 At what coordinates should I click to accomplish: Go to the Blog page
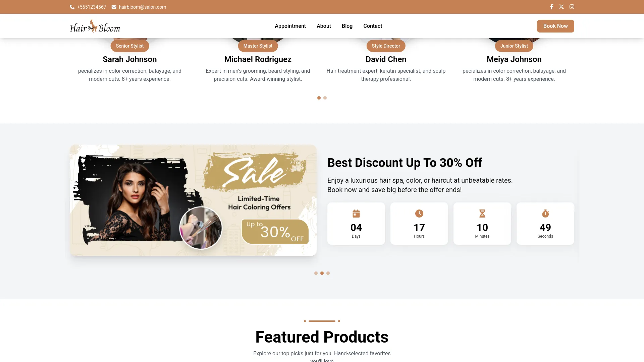point(347,26)
